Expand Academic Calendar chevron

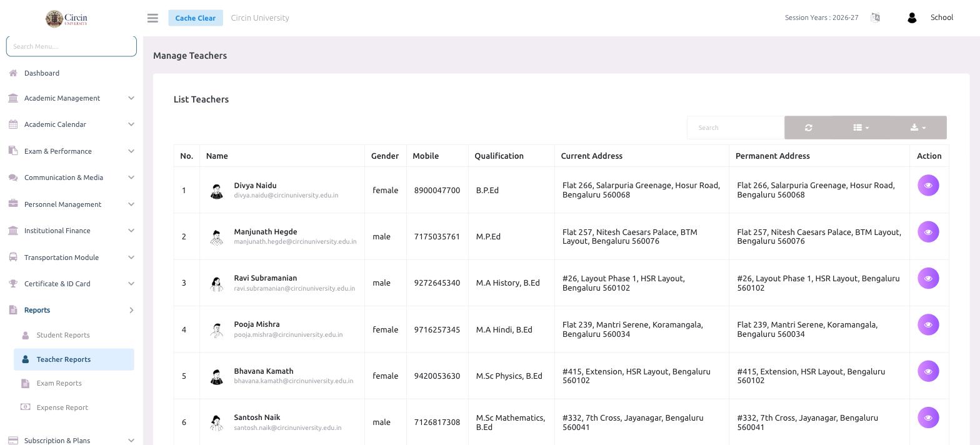pos(131,124)
